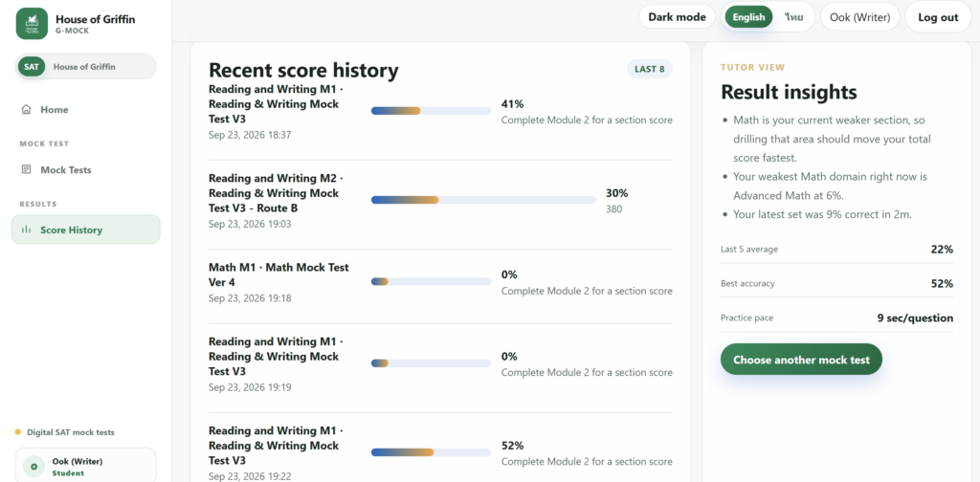980x482 pixels.
Task: Click the TUTOR VIEW label
Action: (752, 68)
